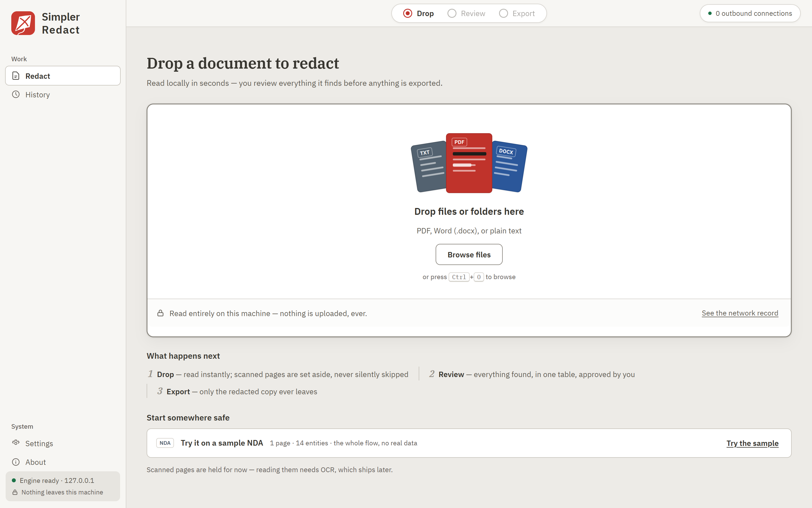812x508 pixels.
Task: Click the 'What happens next' heading
Action: pyautogui.click(x=183, y=356)
